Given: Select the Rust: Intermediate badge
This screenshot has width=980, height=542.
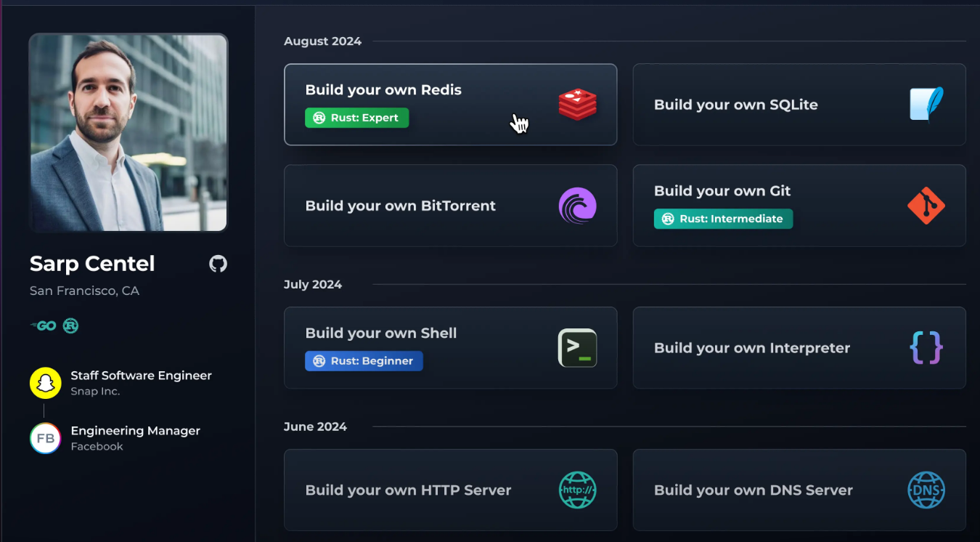Looking at the screenshot, I should [x=723, y=219].
